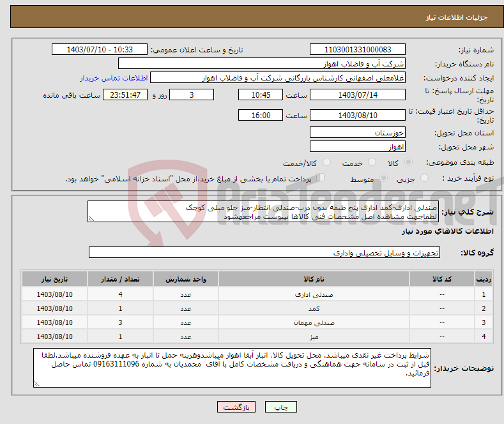Click the announcement date field 1403/07/10 - 10:33
Image resolution: width=504 pixels, height=424 pixels.
click(100, 49)
